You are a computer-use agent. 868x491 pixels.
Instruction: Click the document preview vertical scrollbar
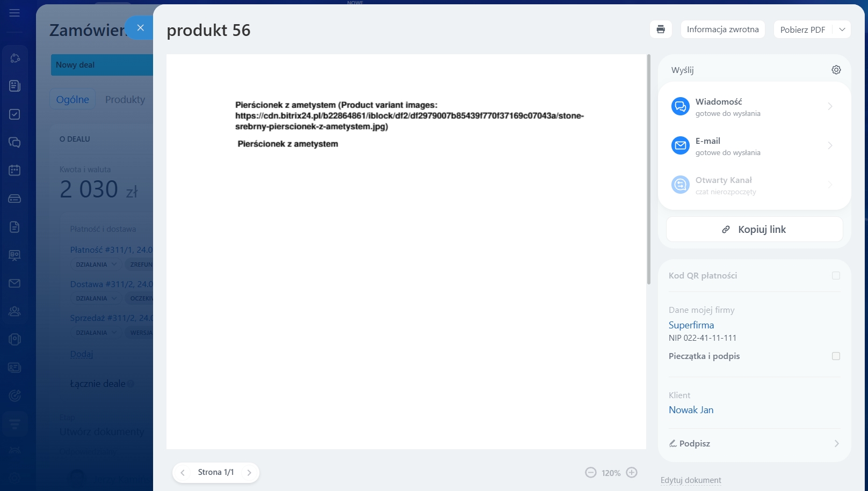[x=649, y=169]
